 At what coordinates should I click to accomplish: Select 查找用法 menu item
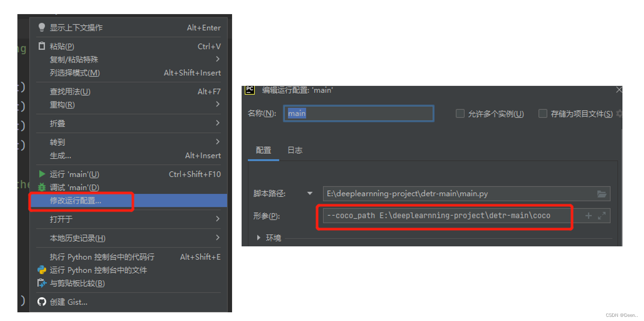pos(129,91)
